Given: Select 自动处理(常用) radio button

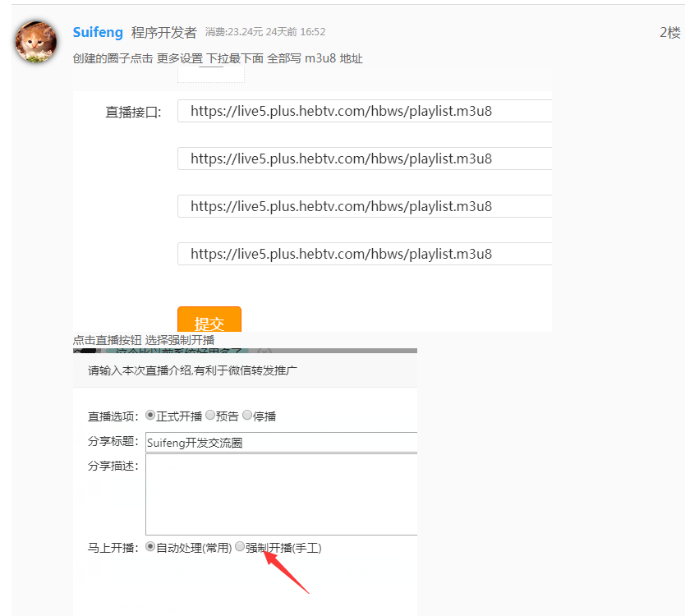Looking at the screenshot, I should pos(150,546).
